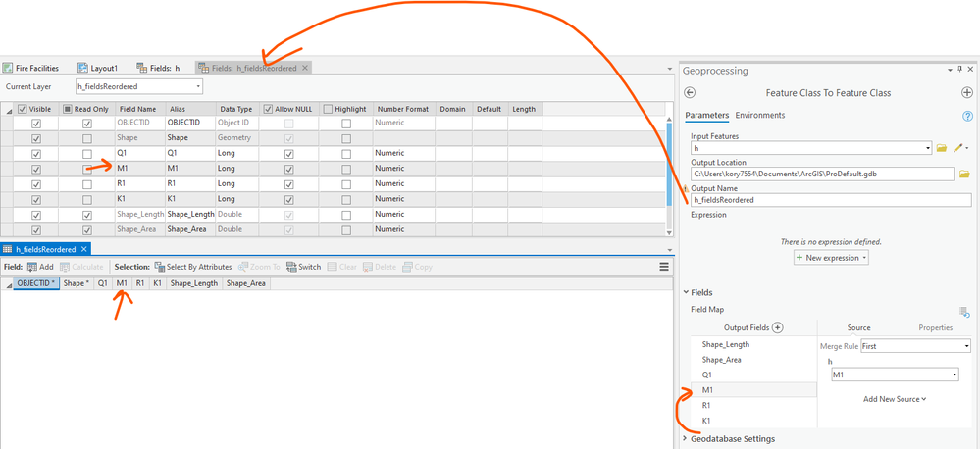Select the Parameters tab

click(x=707, y=116)
